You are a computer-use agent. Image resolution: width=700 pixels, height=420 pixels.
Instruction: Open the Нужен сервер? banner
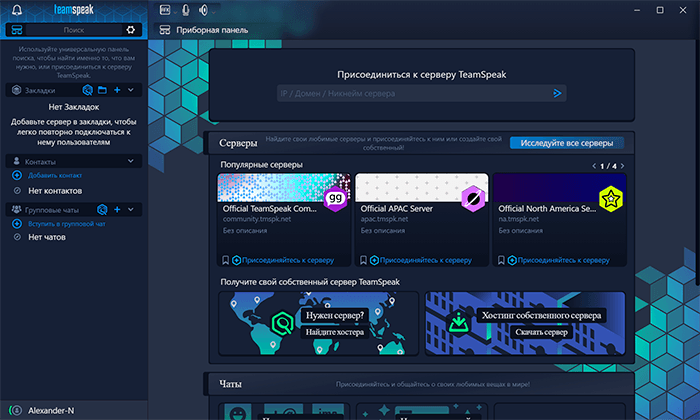pos(318,324)
